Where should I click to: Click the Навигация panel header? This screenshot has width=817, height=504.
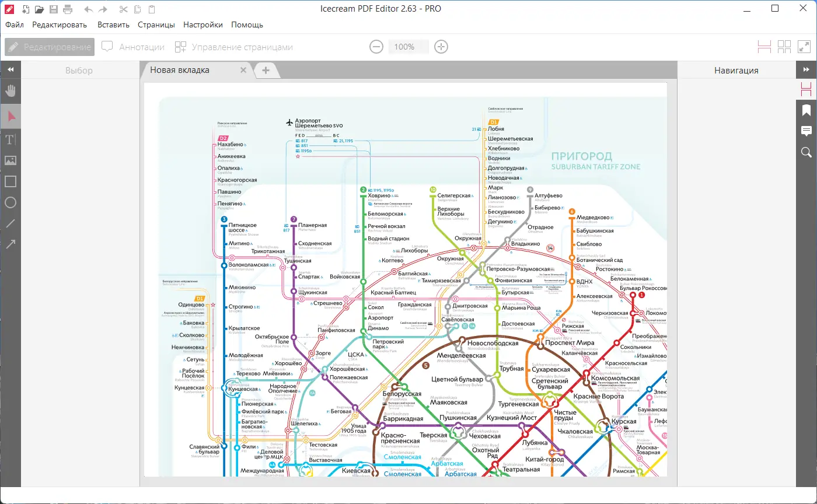[x=736, y=71]
